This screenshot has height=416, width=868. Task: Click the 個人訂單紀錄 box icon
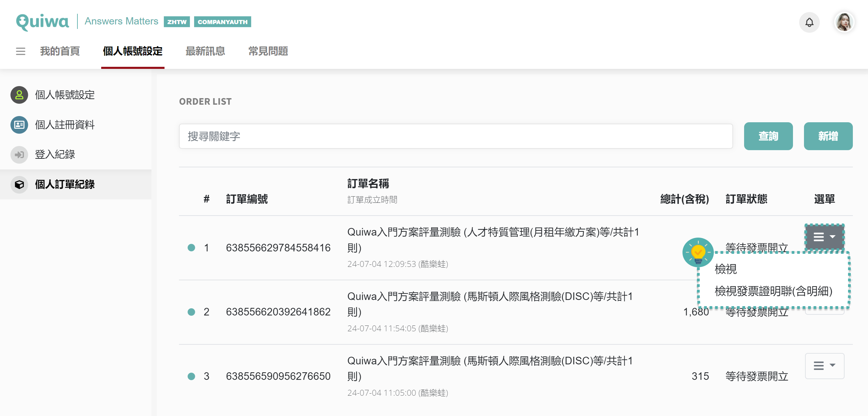click(19, 185)
